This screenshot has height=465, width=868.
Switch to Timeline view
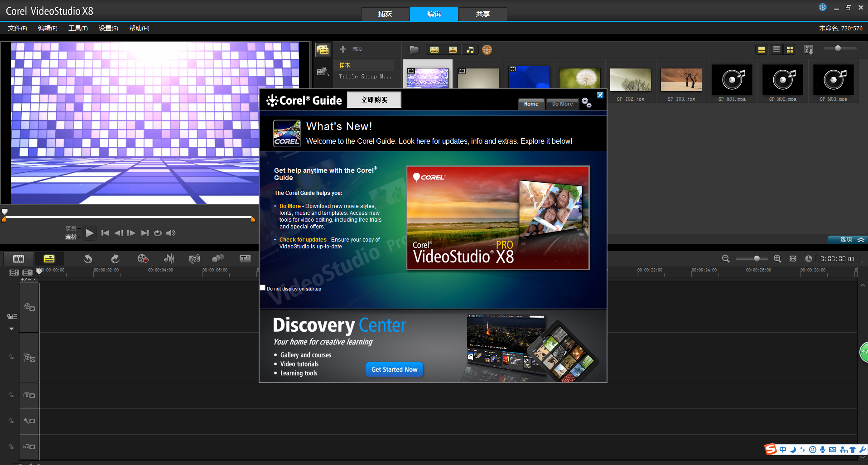[x=49, y=259]
